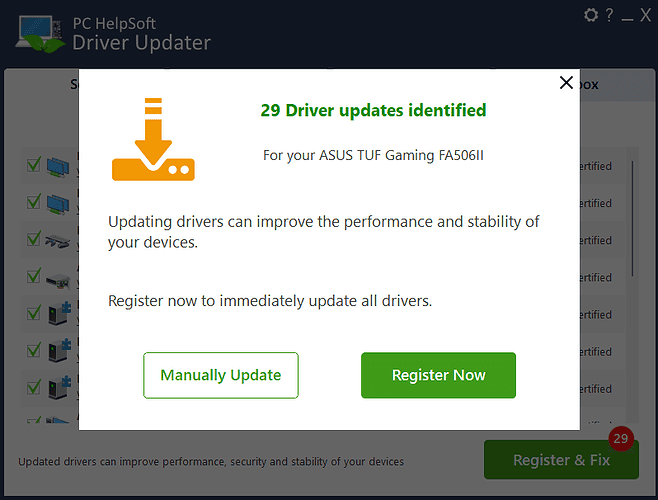Image resolution: width=658 pixels, height=500 pixels.
Task: Dismiss the driver updates dialog with its X
Action: click(566, 83)
